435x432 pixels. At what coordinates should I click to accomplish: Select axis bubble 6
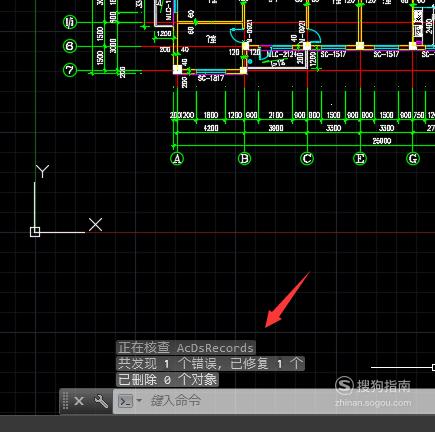click(70, 46)
